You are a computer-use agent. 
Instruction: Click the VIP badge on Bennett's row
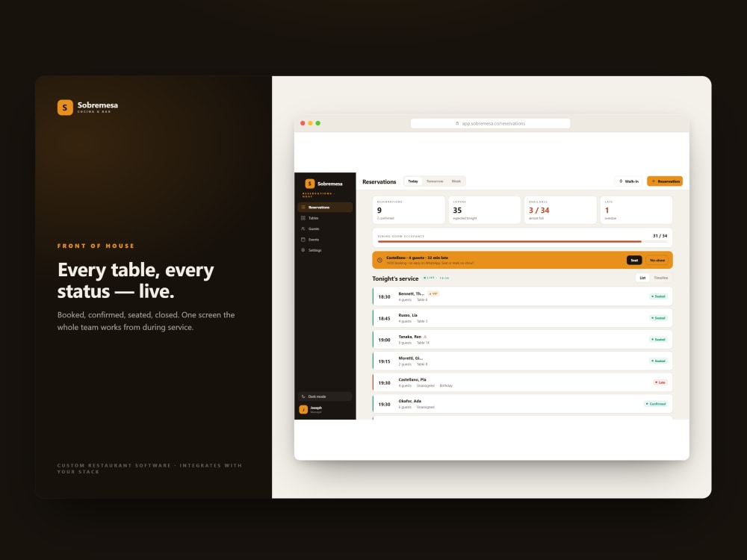point(433,293)
